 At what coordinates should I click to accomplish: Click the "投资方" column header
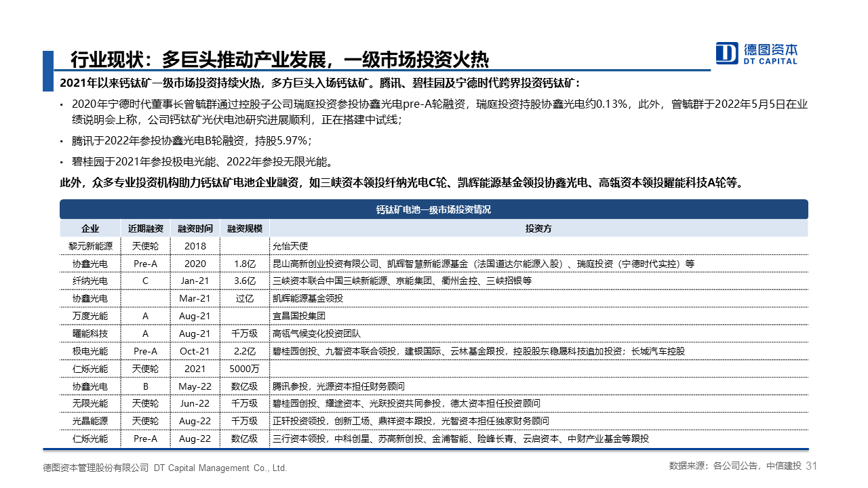point(538,228)
